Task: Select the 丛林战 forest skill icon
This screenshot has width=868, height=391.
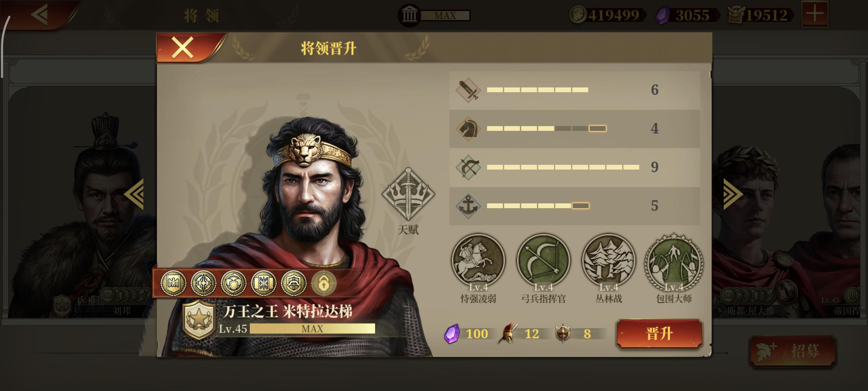Action: (608, 260)
